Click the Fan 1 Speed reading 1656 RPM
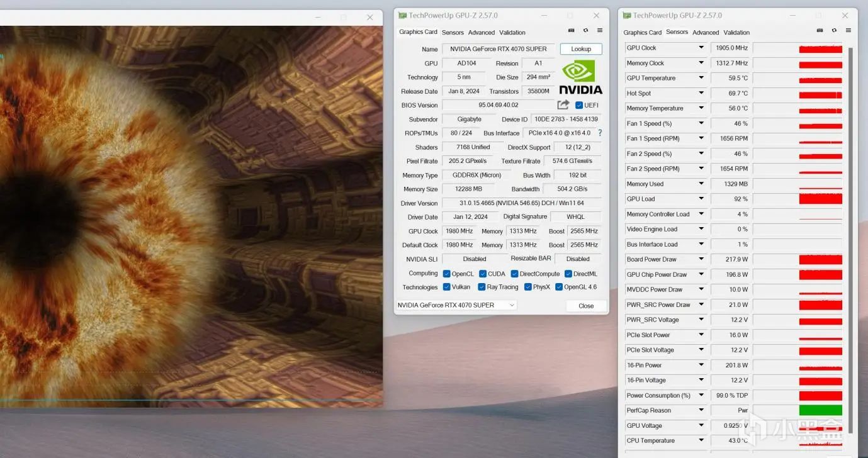Screen dimensions: 868x458 (x=730, y=138)
